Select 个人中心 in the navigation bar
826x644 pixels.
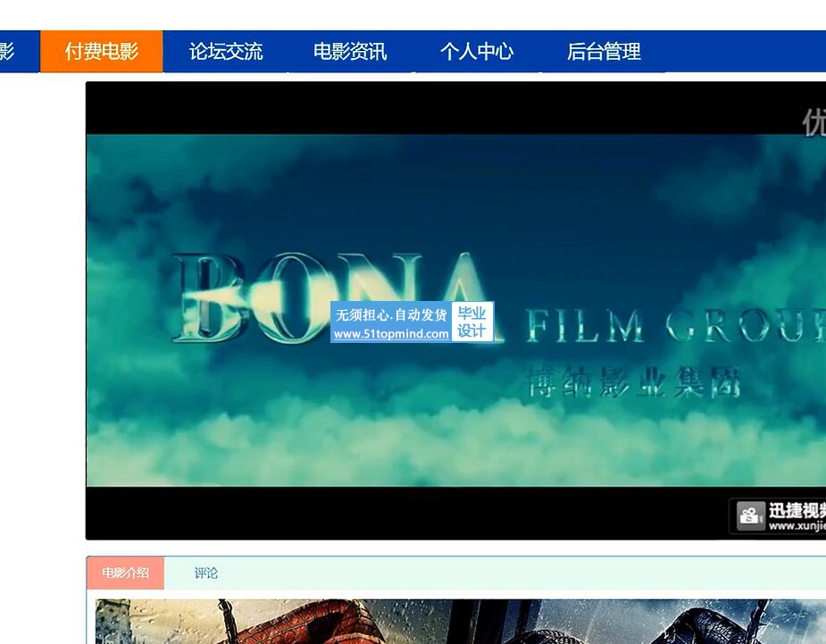pos(477,51)
